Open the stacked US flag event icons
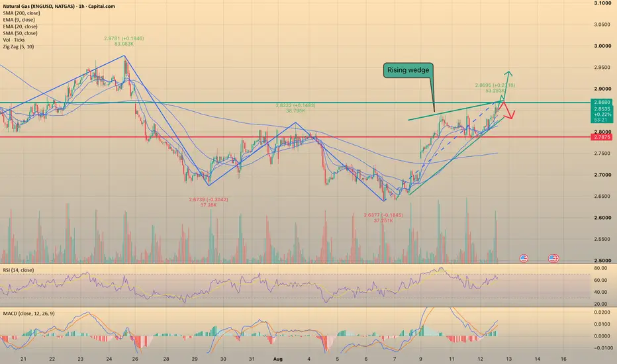Screen dimensions: 617x364 pyautogui.click(x=553, y=259)
